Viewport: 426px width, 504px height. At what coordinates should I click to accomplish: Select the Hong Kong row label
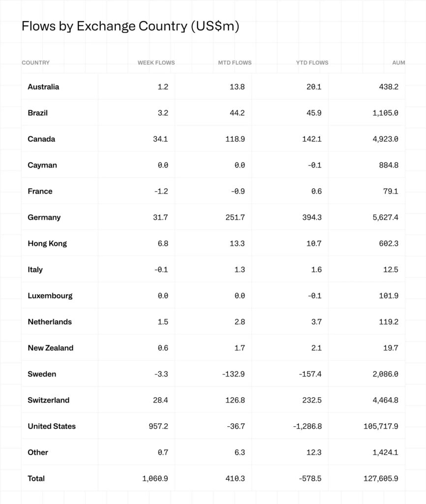(47, 243)
